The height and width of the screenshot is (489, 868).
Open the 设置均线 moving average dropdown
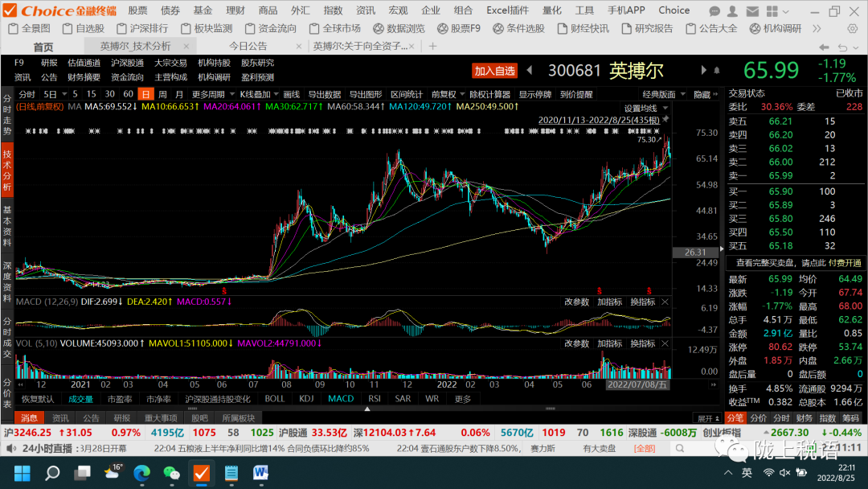click(646, 108)
